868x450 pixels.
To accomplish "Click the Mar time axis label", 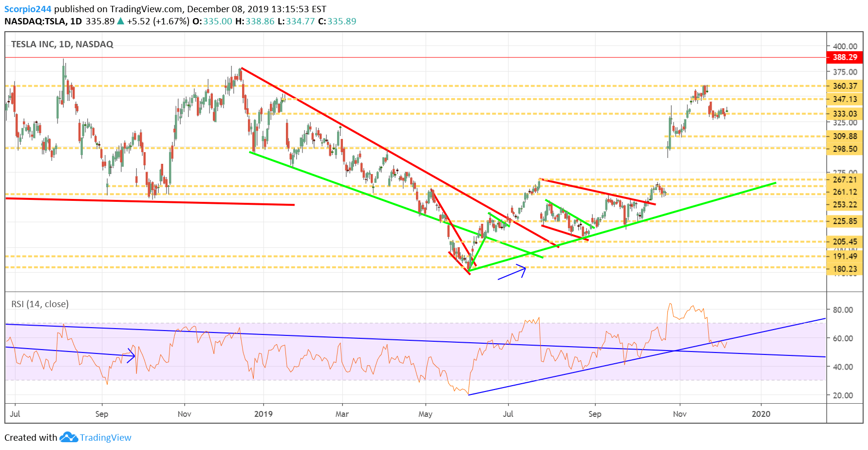I will (x=342, y=414).
